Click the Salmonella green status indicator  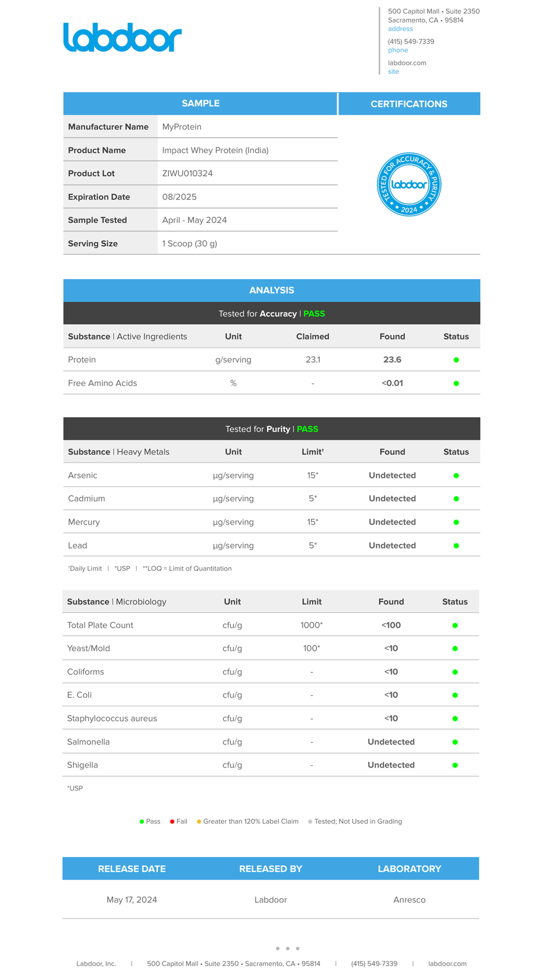pos(455,742)
